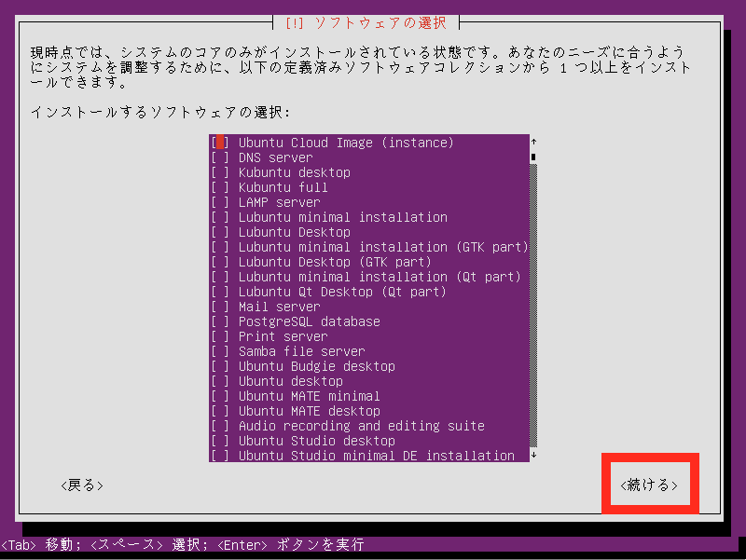Check the Lubuntu minimal installation (GTK part) checkbox
Screen dimensions: 746x560
(x=220, y=247)
